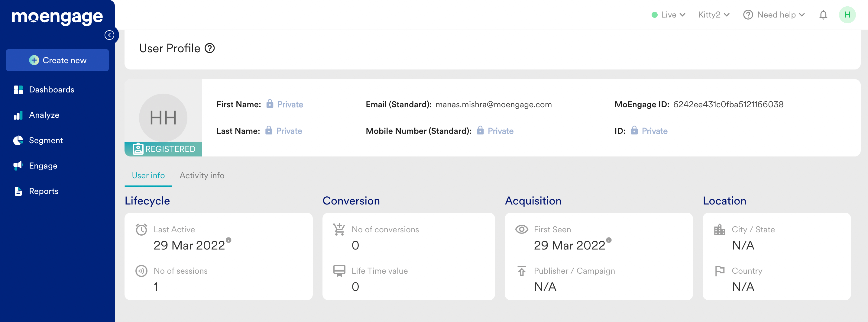
Task: Navigate to Engage in the sidebar
Action: (x=43, y=166)
